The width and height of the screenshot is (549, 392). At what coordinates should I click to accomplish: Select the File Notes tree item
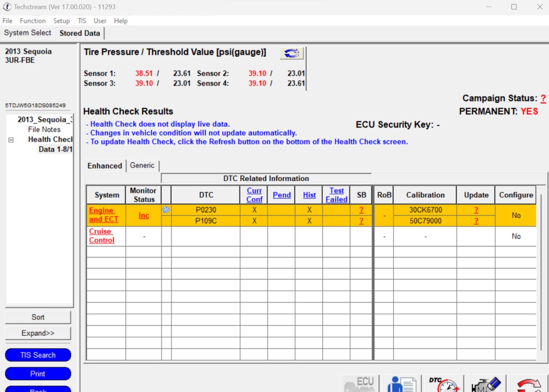(x=44, y=129)
